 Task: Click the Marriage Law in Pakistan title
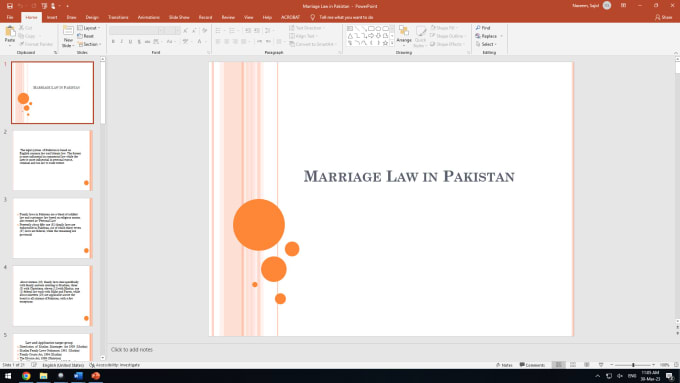click(409, 177)
